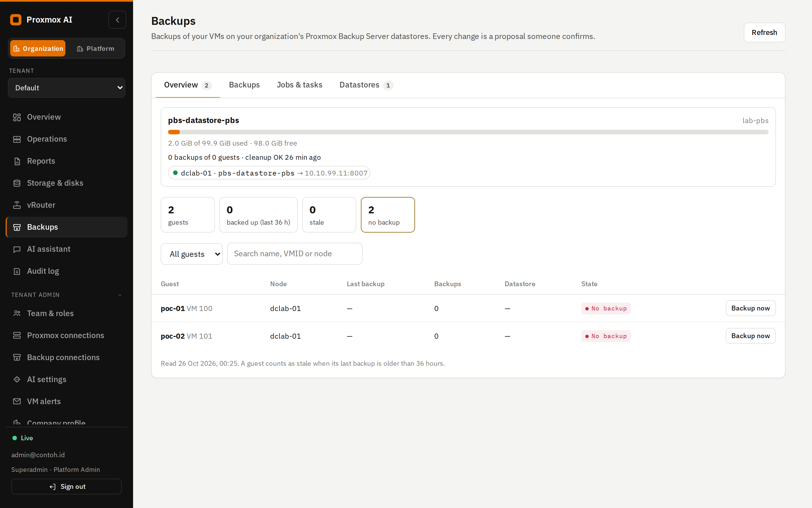The width and height of the screenshot is (812, 508).
Task: Click the Proxmox connections server icon
Action: click(17, 335)
